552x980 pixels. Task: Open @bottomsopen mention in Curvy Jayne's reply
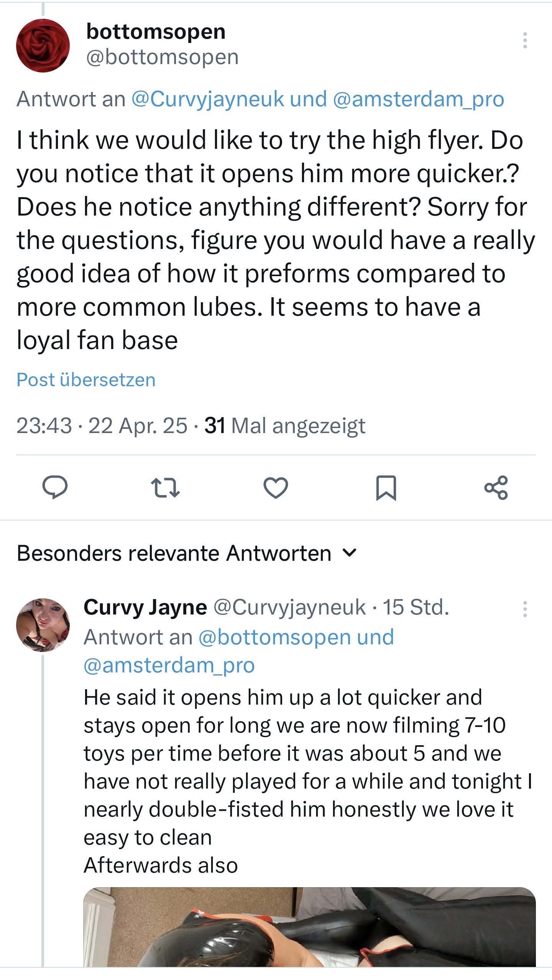[x=274, y=637]
